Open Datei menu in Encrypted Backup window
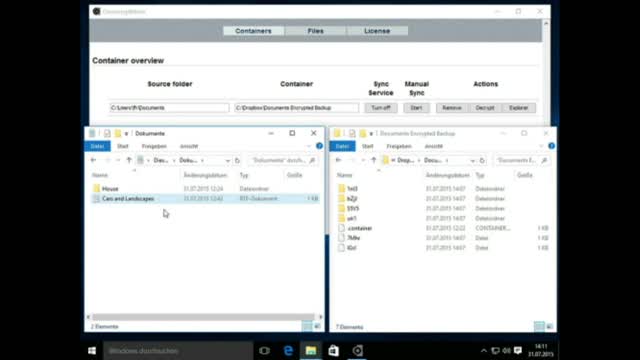640x360 pixels. pos(342,146)
